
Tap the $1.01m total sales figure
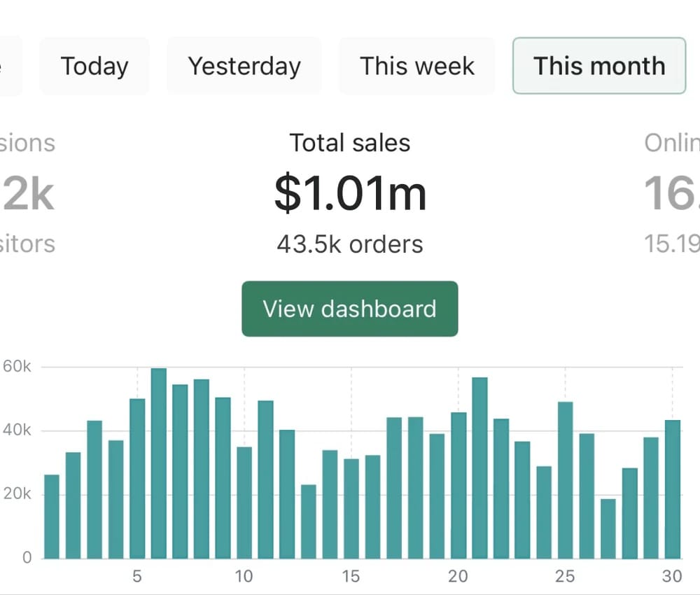point(350,194)
